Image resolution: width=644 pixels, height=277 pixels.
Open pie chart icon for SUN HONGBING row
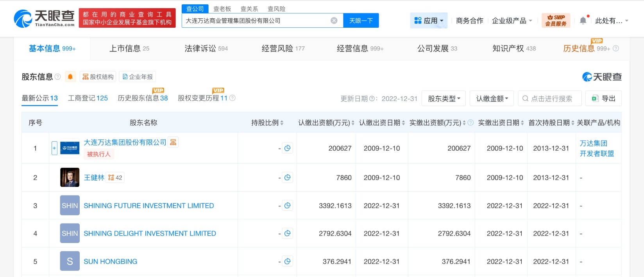pos(288,261)
